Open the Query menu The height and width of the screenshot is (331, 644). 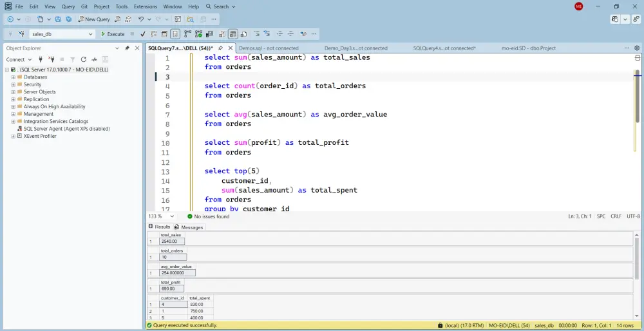pyautogui.click(x=68, y=6)
